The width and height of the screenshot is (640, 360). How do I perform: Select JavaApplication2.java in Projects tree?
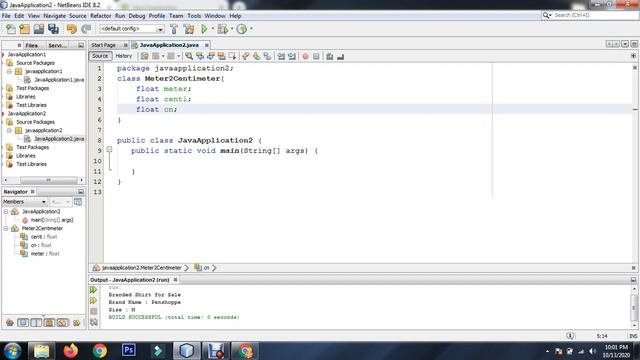click(59, 139)
